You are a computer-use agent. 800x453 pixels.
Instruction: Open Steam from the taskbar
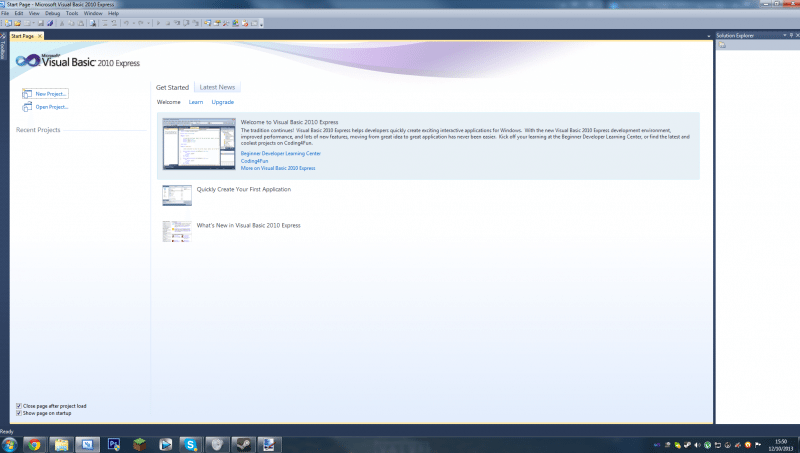point(243,445)
